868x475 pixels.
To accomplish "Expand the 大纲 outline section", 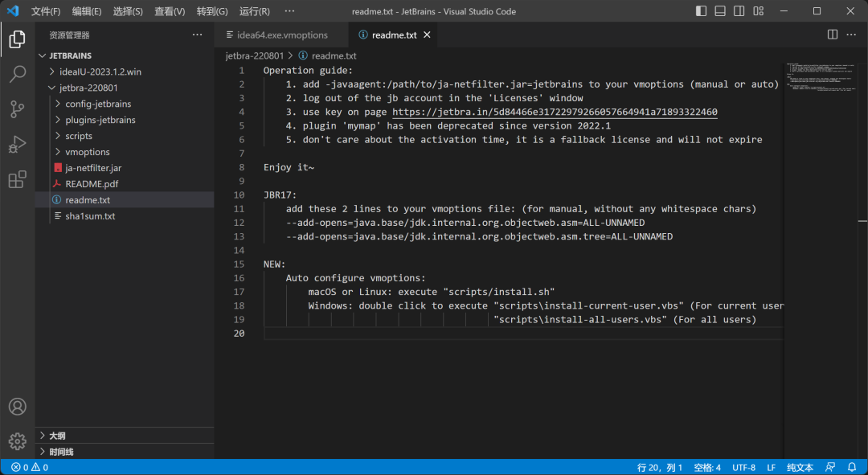I will [x=125, y=436].
